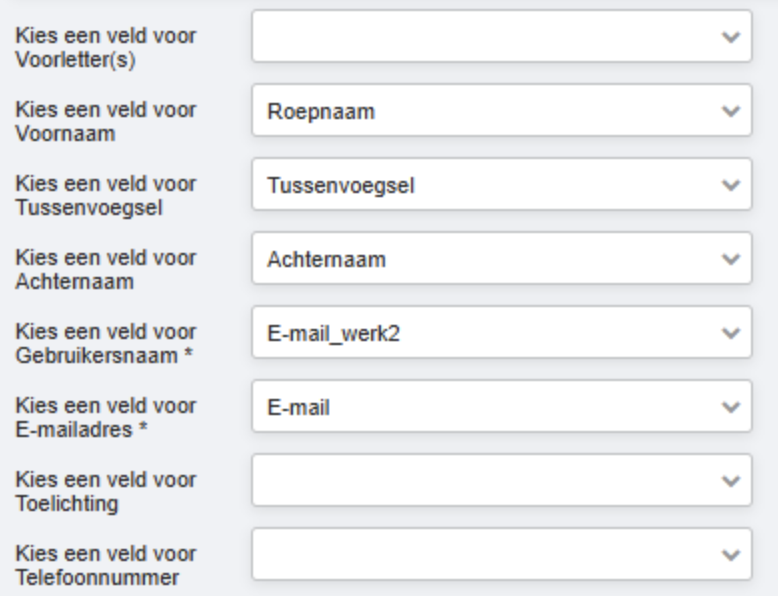
Task: Open the dropdown showing Roepnaam
Action: click(500, 110)
